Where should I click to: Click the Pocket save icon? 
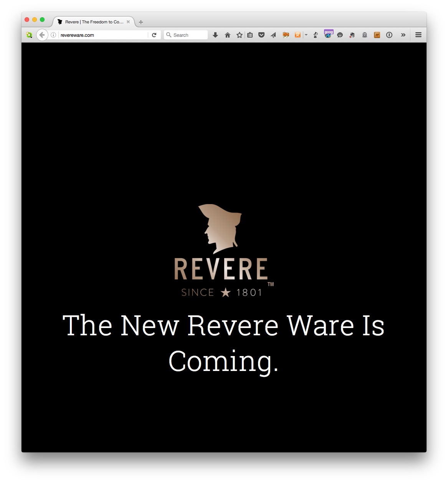tap(261, 35)
